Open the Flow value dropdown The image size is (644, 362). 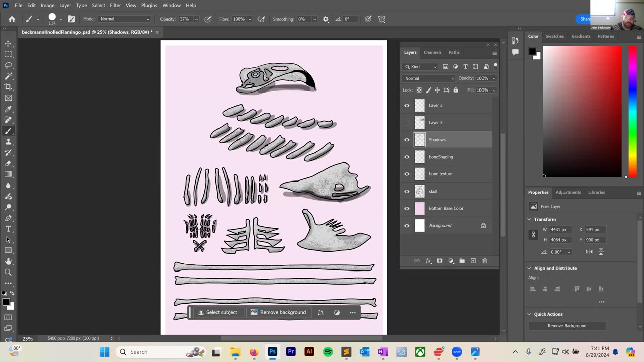[x=250, y=19]
